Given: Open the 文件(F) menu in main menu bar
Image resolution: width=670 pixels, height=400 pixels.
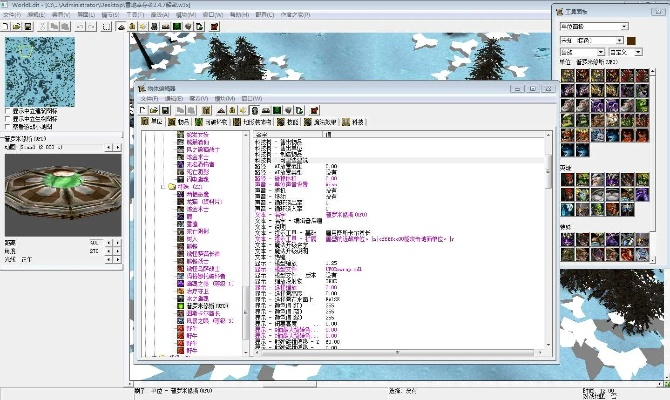Looking at the screenshot, I should tap(10, 15).
